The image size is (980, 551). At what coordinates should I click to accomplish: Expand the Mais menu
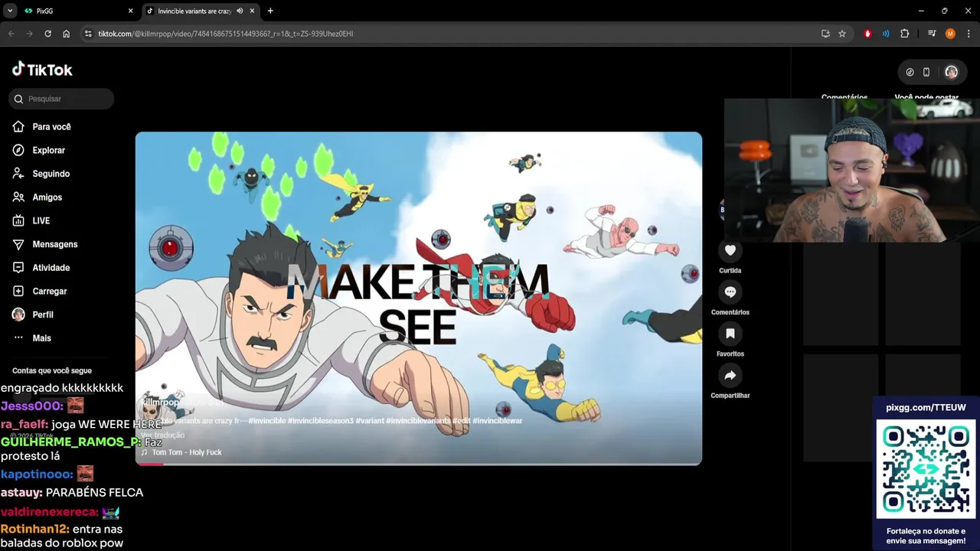(x=31, y=338)
